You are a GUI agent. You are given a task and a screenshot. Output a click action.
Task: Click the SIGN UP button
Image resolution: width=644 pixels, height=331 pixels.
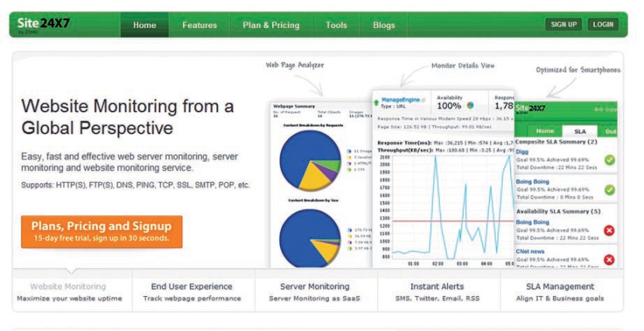(x=563, y=24)
